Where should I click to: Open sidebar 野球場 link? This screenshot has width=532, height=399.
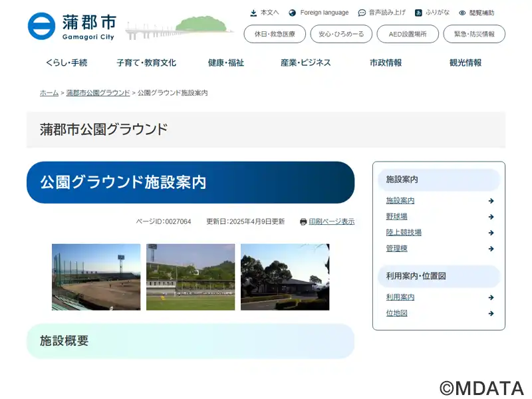[x=396, y=217]
